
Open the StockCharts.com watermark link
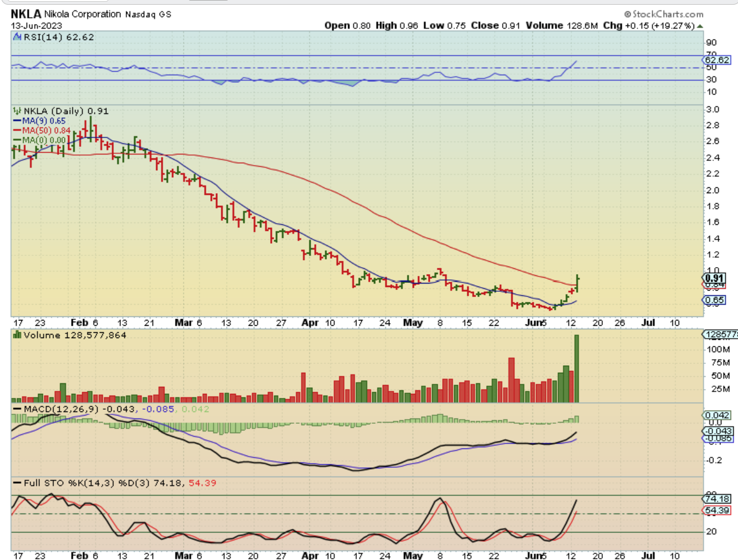(668, 14)
